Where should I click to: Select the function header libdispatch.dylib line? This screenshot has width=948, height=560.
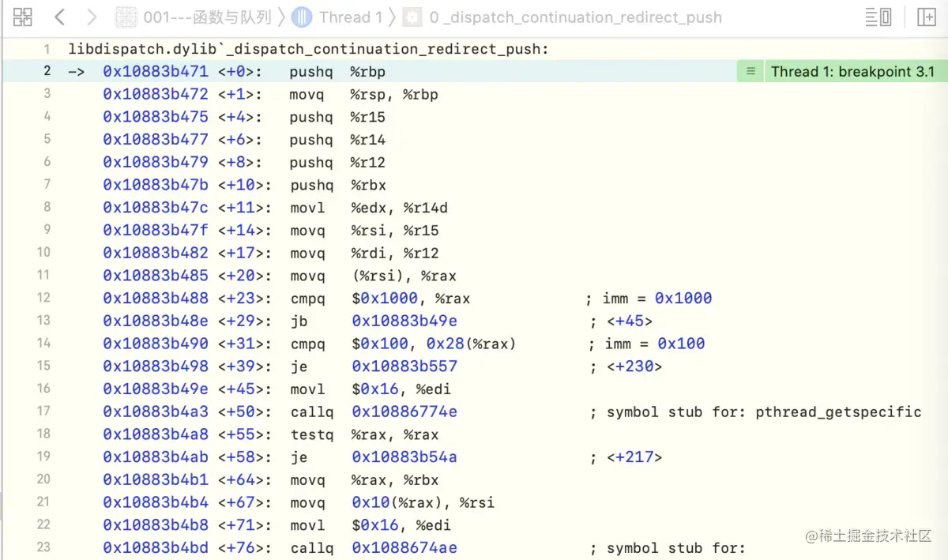(308, 49)
